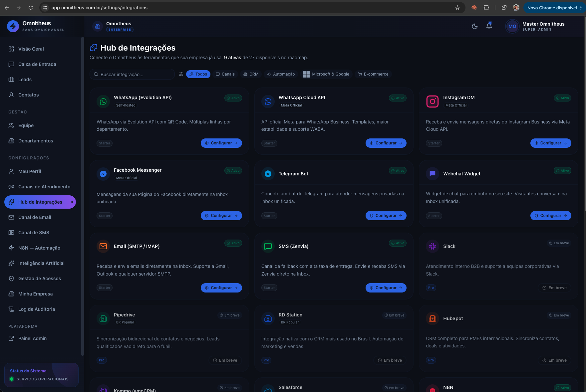
Task: Click Webchat Widget icon
Action: point(433,174)
